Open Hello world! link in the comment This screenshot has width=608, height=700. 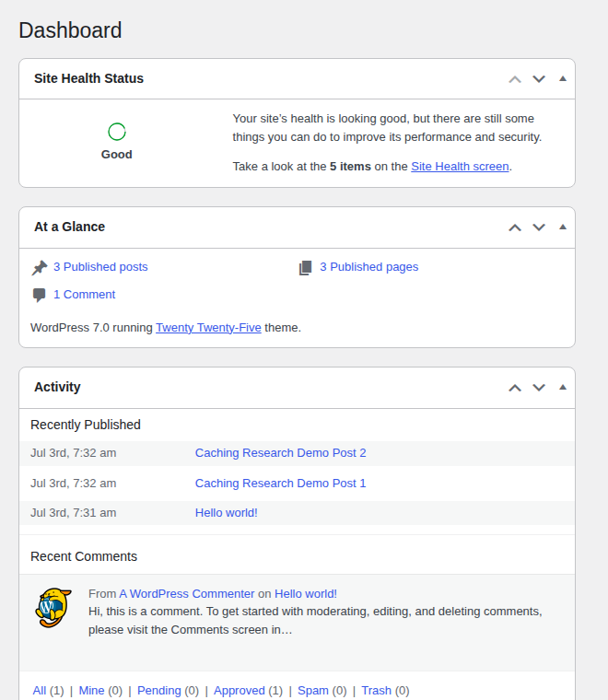click(x=306, y=594)
